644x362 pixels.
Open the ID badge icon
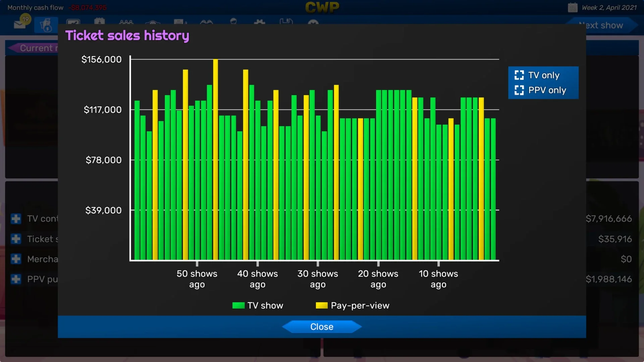click(99, 22)
